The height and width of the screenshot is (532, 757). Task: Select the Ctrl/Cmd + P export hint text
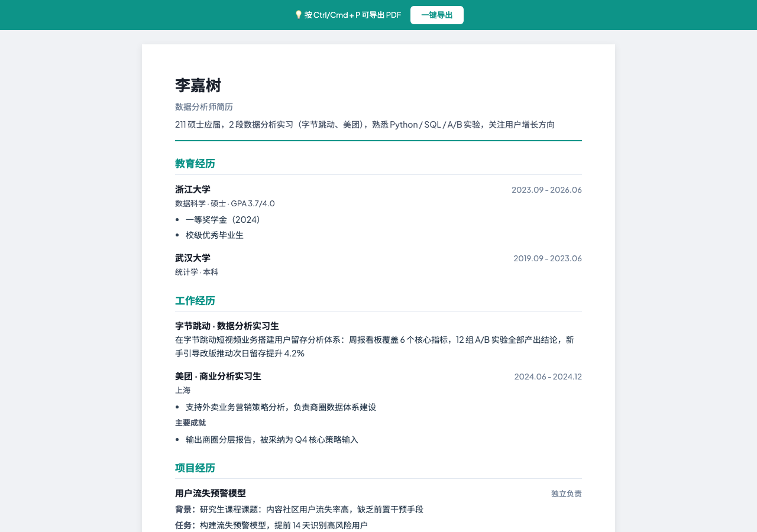(352, 15)
